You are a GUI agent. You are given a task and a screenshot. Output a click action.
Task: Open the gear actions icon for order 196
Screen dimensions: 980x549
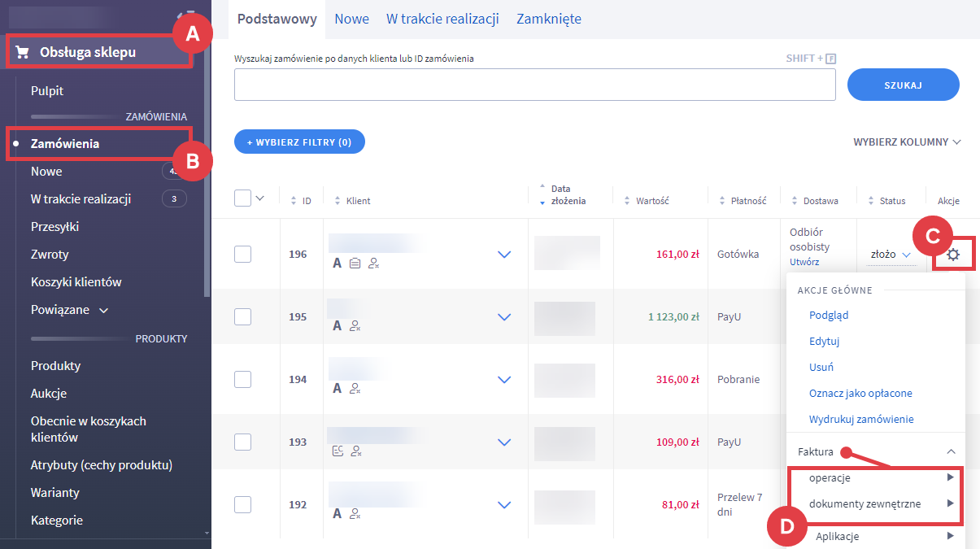tap(953, 255)
